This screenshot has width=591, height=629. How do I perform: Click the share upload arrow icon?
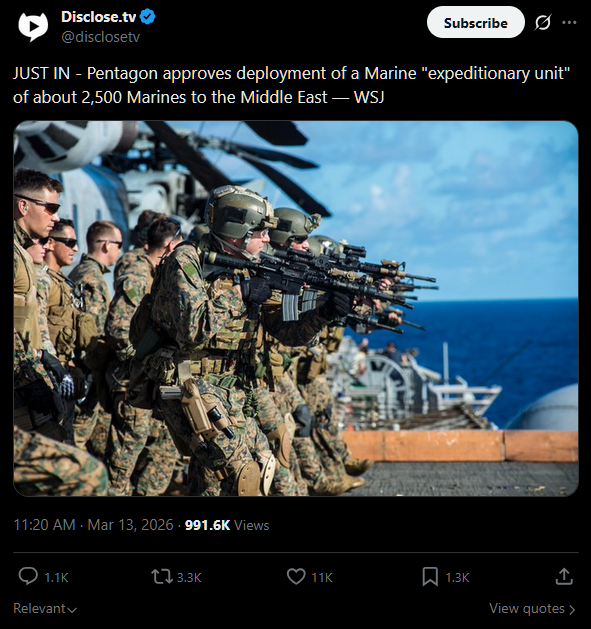click(x=564, y=576)
